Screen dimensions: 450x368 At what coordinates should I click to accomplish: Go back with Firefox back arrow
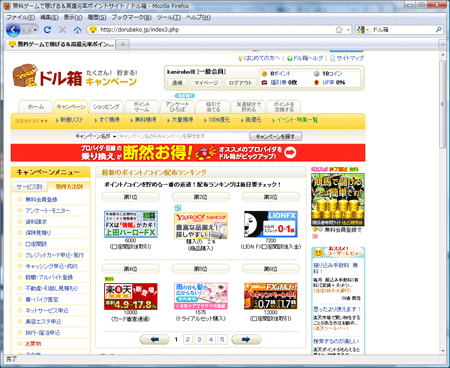point(13,30)
